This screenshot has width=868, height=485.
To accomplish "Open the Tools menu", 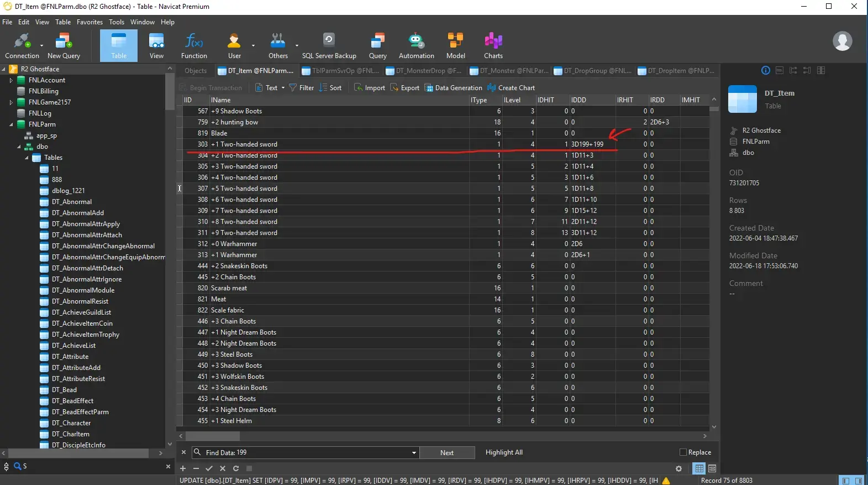I will [x=117, y=22].
